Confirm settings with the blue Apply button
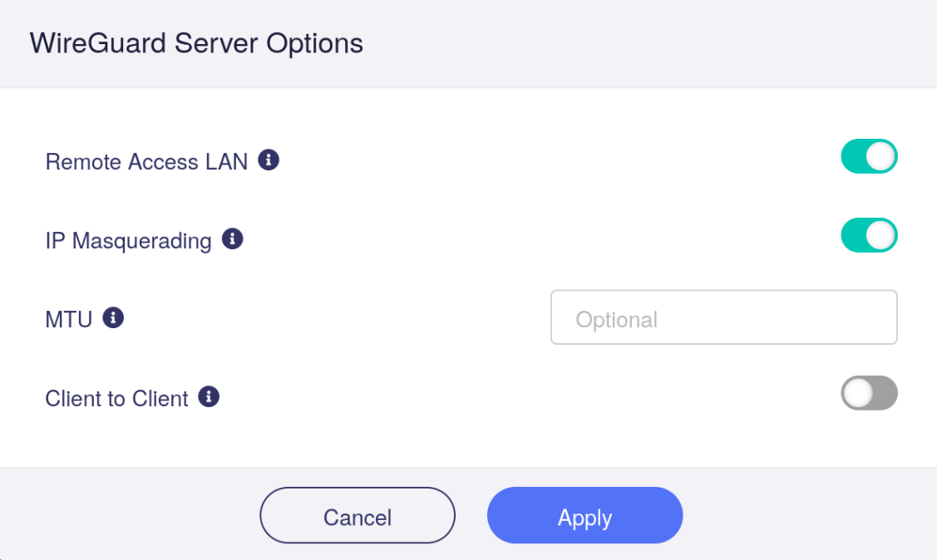The width and height of the screenshot is (937, 560). 584,515
